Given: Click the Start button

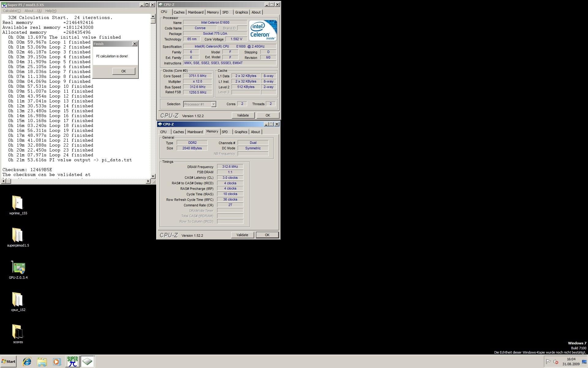Looking at the screenshot, I should click(9, 362).
